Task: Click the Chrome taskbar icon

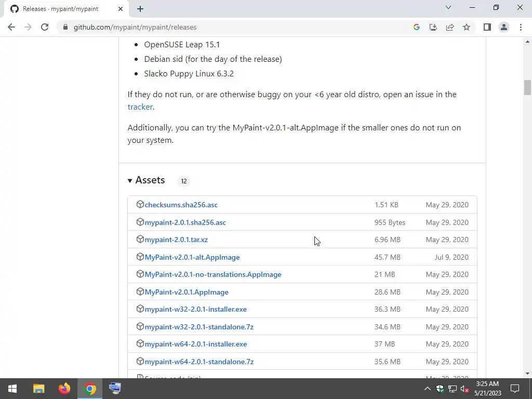Action: click(90, 389)
